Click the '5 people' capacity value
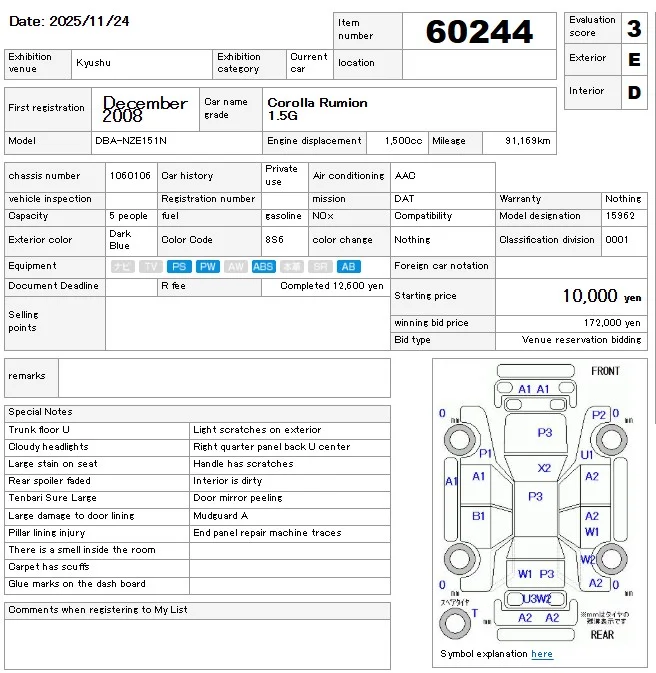Viewport: 656px width, 673px height. pos(128,216)
